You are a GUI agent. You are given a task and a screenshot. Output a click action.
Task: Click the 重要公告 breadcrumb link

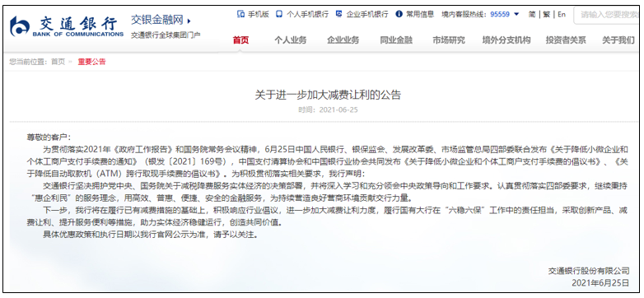click(x=91, y=62)
